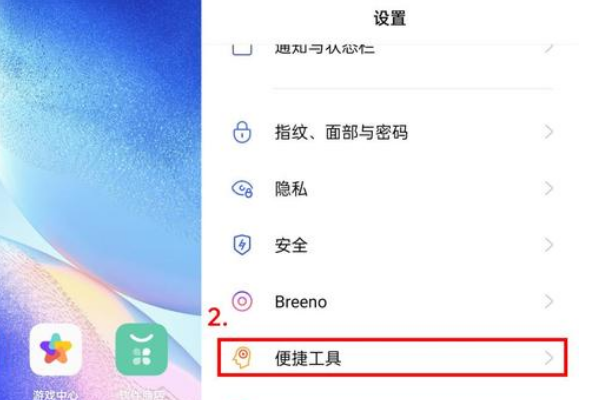
Task: Open the 便捷工具 settings entry
Action: pyautogui.click(x=392, y=358)
